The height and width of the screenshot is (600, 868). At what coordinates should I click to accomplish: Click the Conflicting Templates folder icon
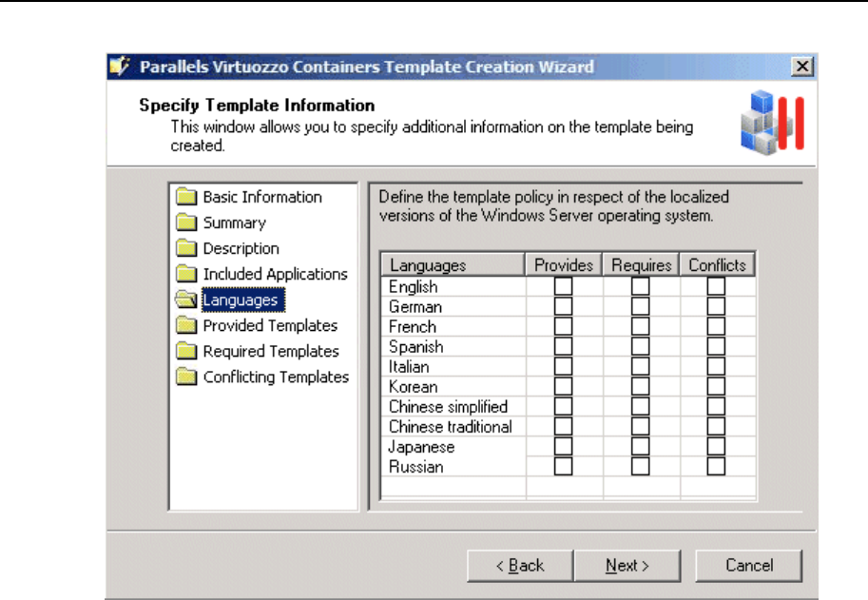[186, 377]
